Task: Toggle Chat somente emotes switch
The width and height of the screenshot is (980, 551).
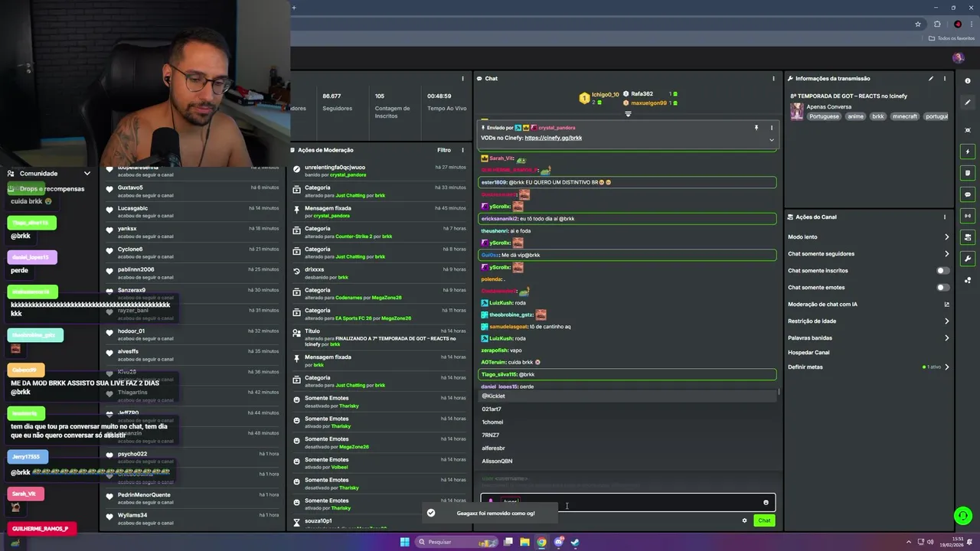Action: (x=943, y=287)
